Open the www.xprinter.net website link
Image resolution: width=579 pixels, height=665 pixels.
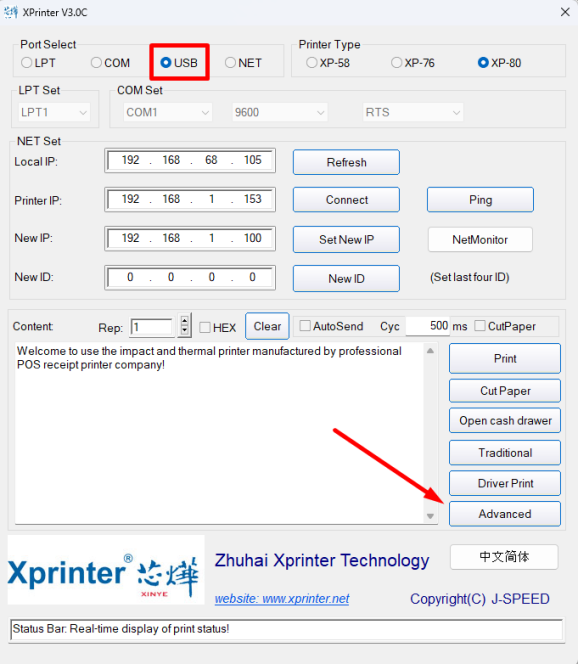[282, 598]
